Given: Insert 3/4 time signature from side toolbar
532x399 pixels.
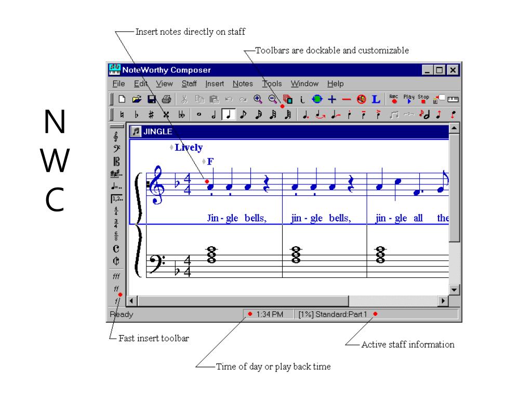Looking at the screenshot, I should 116,223.
